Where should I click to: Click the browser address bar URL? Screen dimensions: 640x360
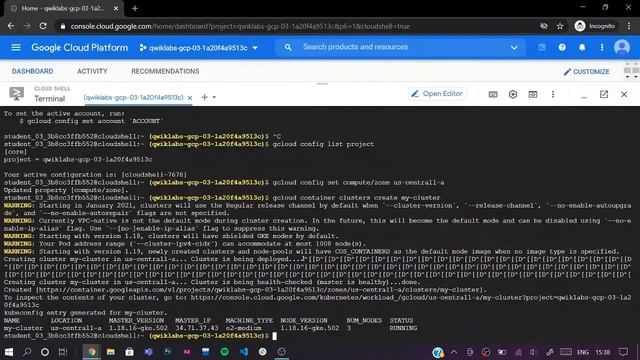click(x=240, y=26)
